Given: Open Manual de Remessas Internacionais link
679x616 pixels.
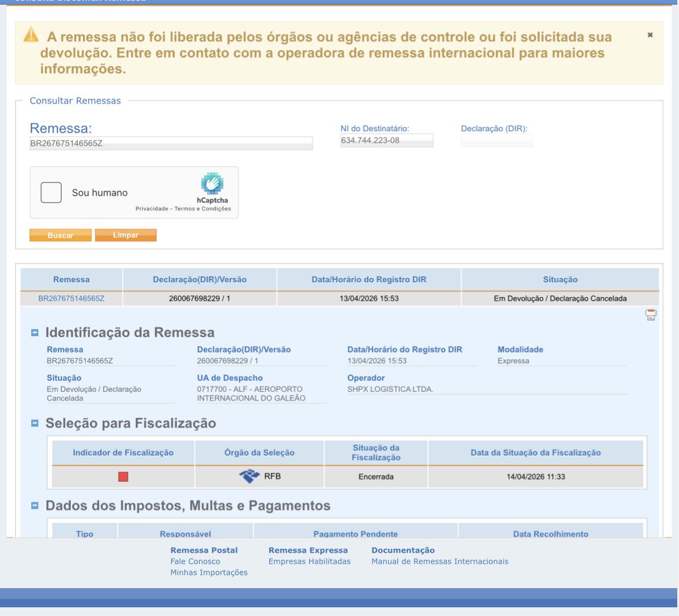Looking at the screenshot, I should click(440, 561).
